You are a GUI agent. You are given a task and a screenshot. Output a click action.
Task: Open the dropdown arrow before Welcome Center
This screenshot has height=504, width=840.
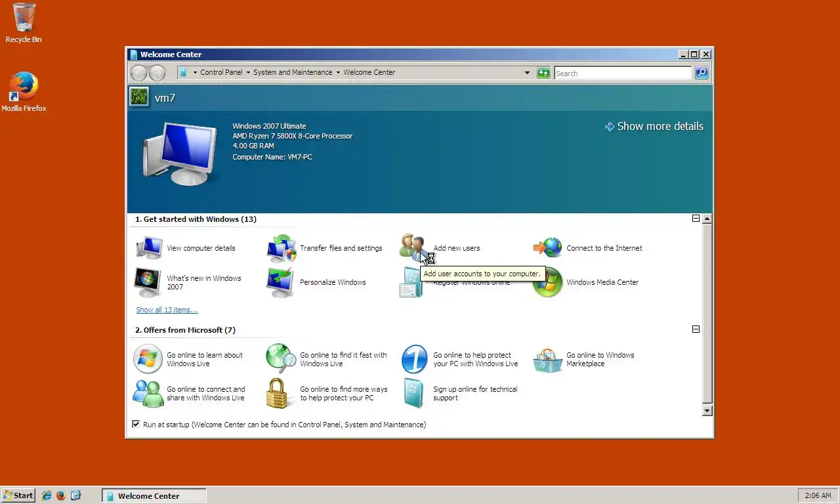point(338,73)
